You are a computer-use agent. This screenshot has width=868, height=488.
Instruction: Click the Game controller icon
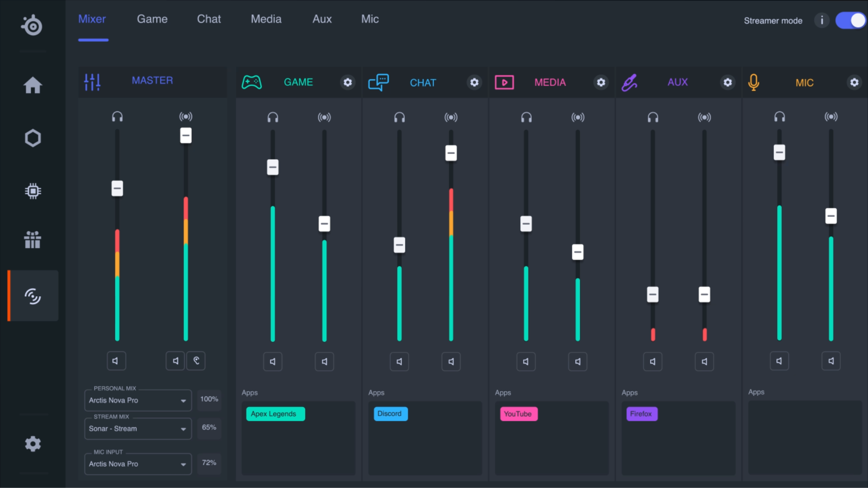click(252, 82)
